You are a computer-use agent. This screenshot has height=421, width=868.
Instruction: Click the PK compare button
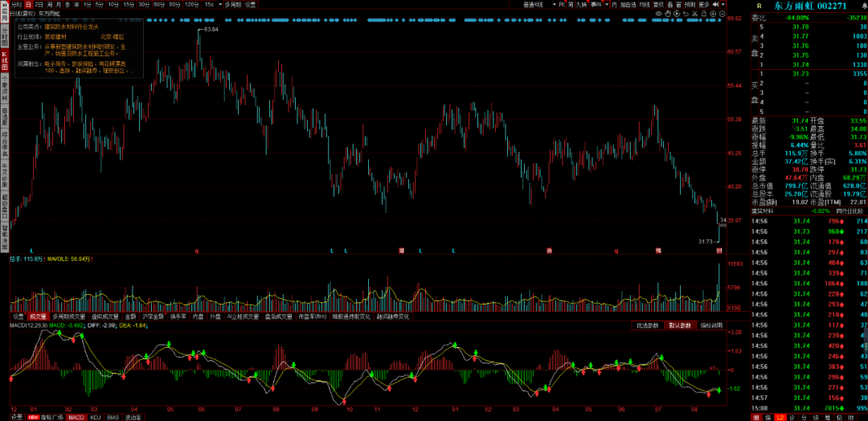(562, 5)
